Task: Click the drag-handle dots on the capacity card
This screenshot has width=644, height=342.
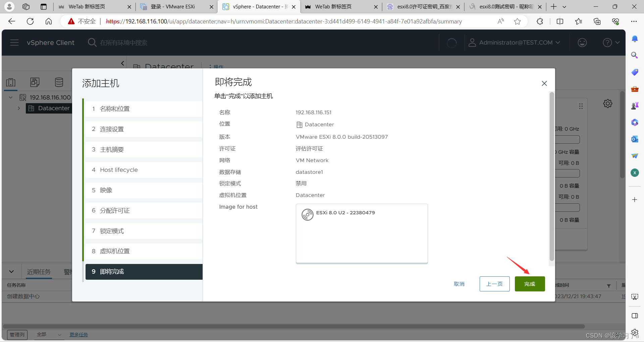Action: [581, 106]
